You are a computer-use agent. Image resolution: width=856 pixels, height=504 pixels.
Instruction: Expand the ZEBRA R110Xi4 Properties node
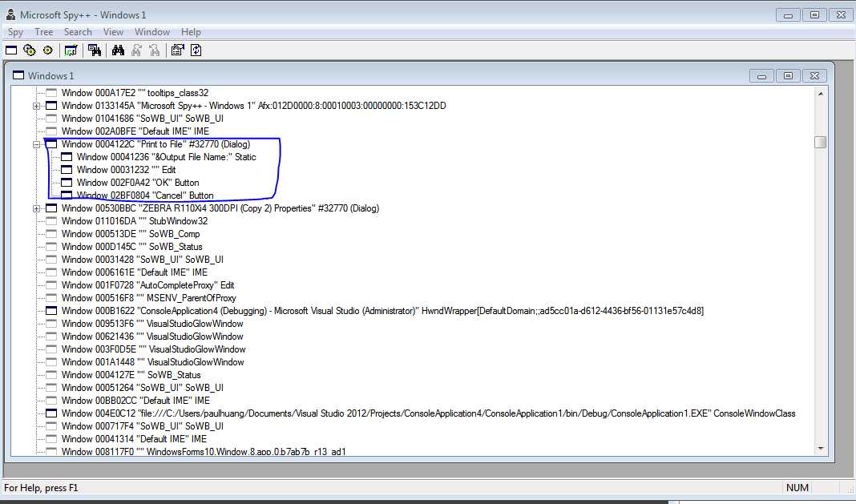(x=36, y=208)
